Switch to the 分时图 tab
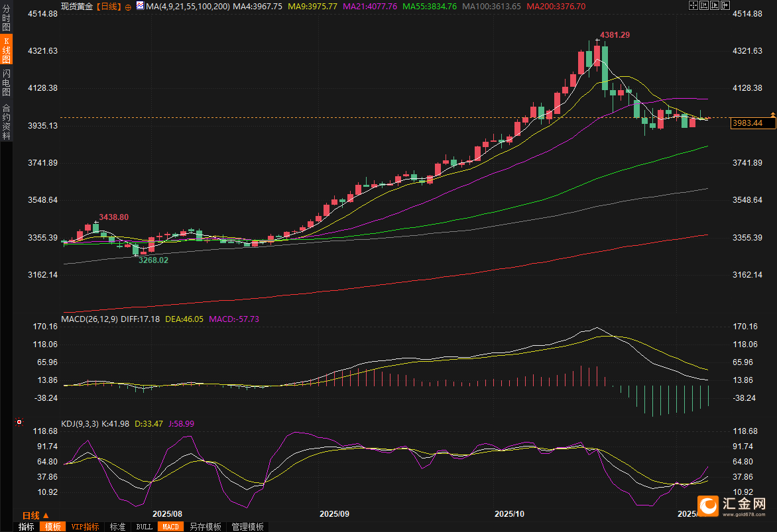This screenshot has height=532, width=777. [x=6, y=19]
